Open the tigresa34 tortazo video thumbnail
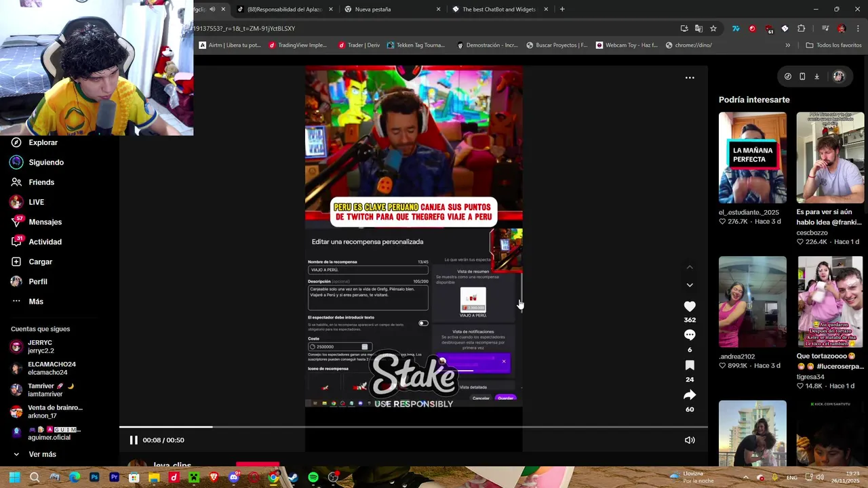The height and width of the screenshot is (488, 868). 830,302
